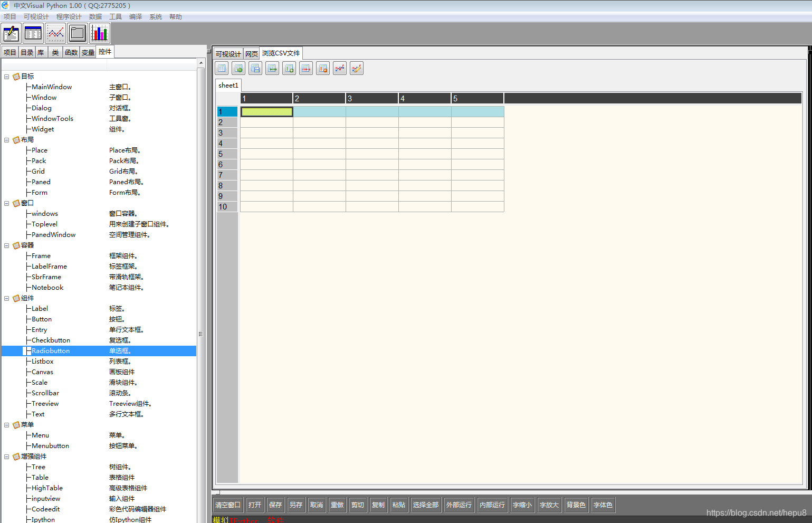Click the line chart toolbar icon
This screenshot has width=812, height=523.
[x=55, y=33]
